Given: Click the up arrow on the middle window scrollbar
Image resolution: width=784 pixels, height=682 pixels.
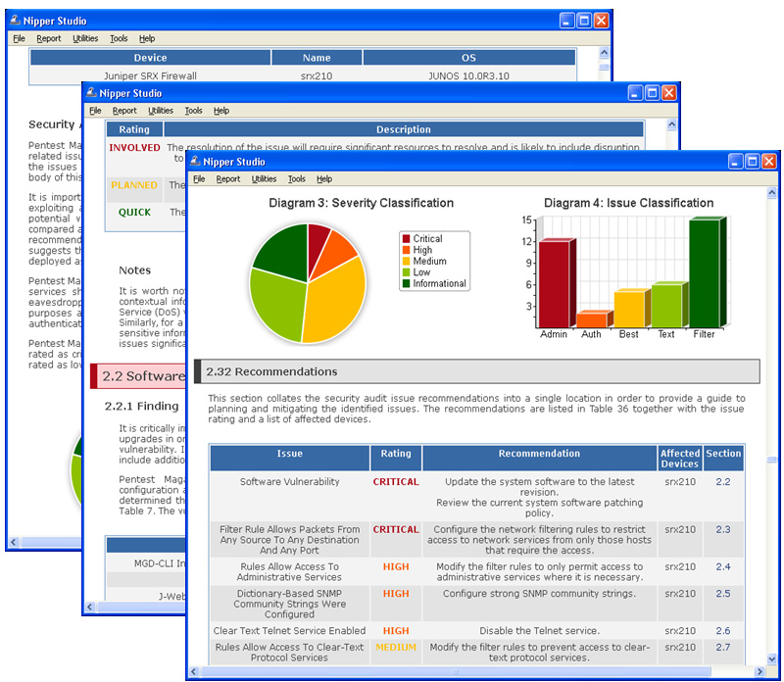Looking at the screenshot, I should tap(672, 125).
